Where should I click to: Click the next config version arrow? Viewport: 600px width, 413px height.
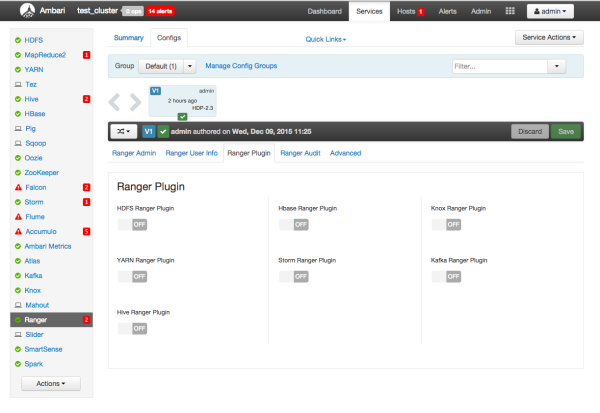coord(135,102)
